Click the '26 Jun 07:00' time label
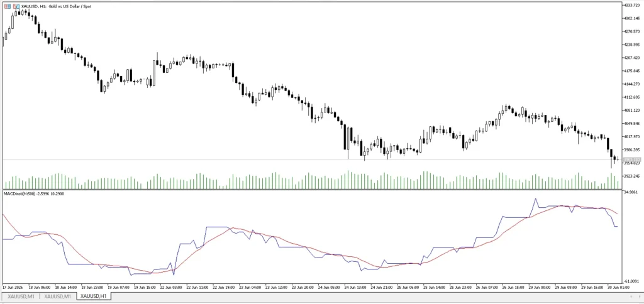The image size is (644, 304). pyautogui.click(x=486, y=287)
